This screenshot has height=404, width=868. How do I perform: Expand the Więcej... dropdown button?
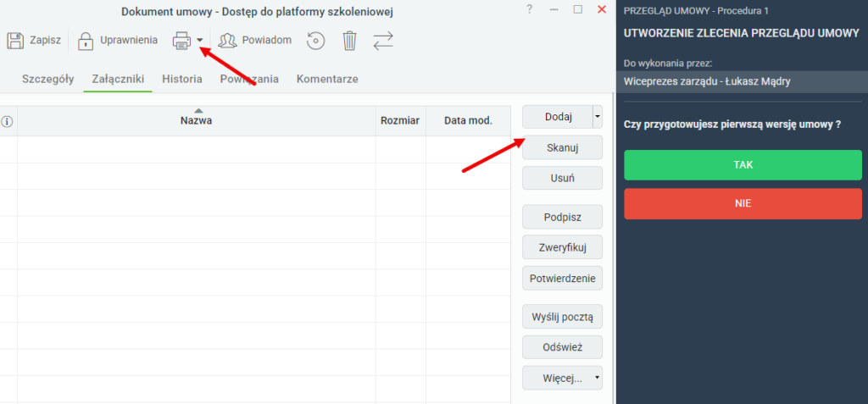(563, 379)
